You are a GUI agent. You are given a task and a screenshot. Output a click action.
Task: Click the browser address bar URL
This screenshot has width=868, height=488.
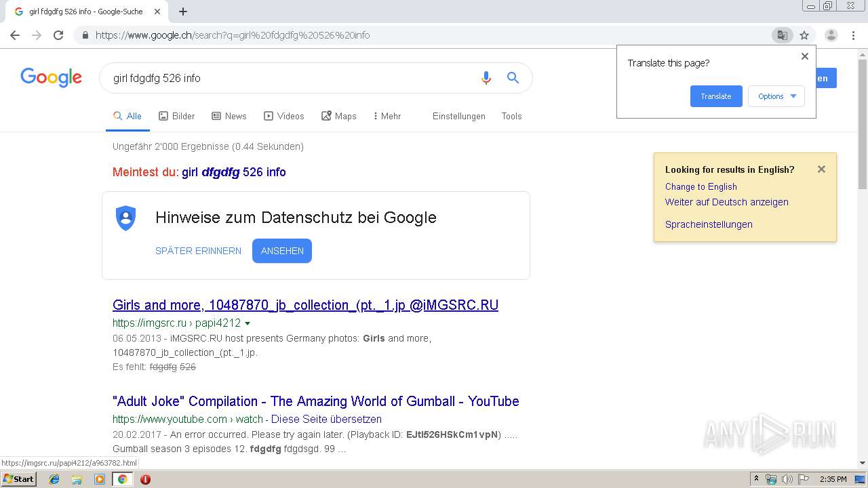click(x=233, y=35)
